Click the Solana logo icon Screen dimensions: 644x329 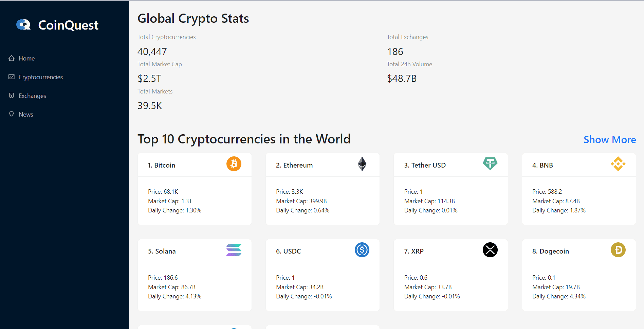(234, 250)
